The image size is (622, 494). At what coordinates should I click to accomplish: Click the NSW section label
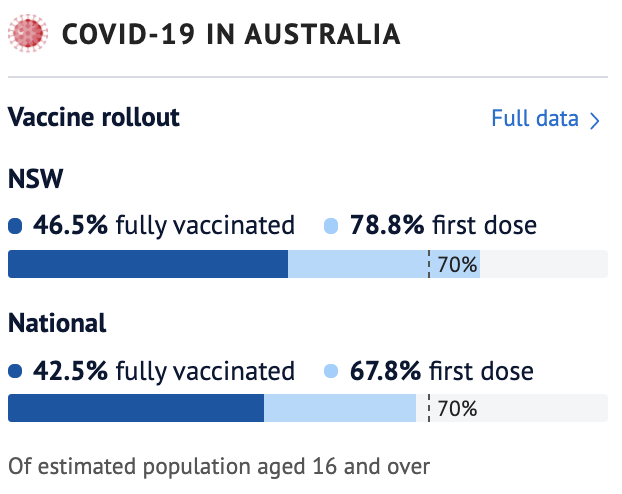36,179
